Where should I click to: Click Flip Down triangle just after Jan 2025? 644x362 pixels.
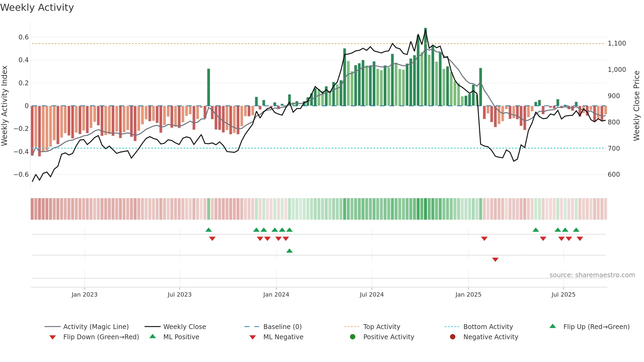(x=484, y=239)
